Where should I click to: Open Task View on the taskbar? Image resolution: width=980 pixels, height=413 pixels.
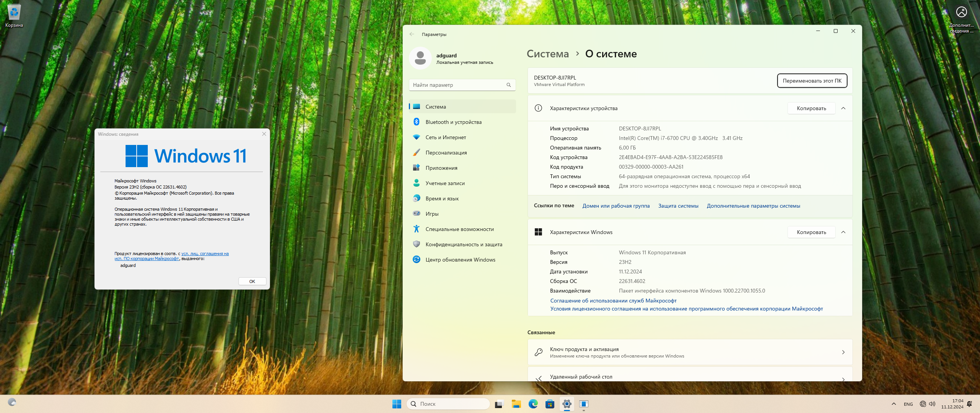499,404
